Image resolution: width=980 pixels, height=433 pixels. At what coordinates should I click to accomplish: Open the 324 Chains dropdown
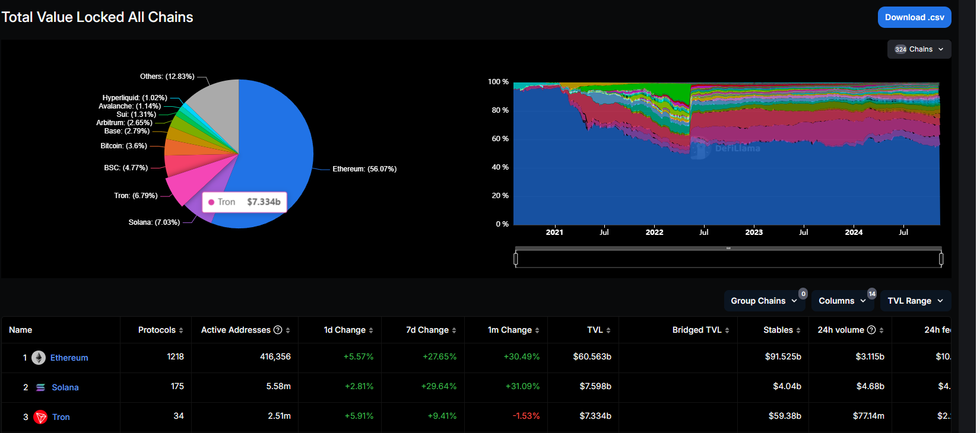pyautogui.click(x=919, y=49)
